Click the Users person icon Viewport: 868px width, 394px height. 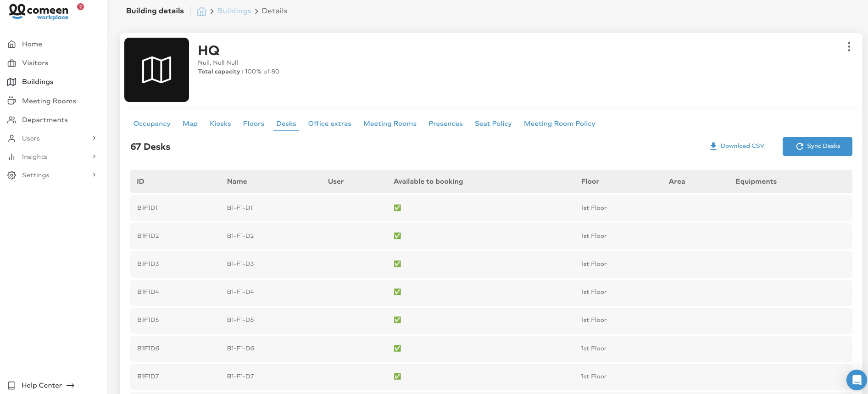tap(12, 138)
